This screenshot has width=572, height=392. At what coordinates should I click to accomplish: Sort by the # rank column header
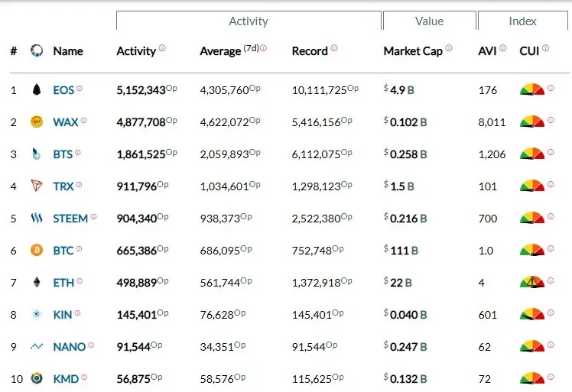(14, 51)
